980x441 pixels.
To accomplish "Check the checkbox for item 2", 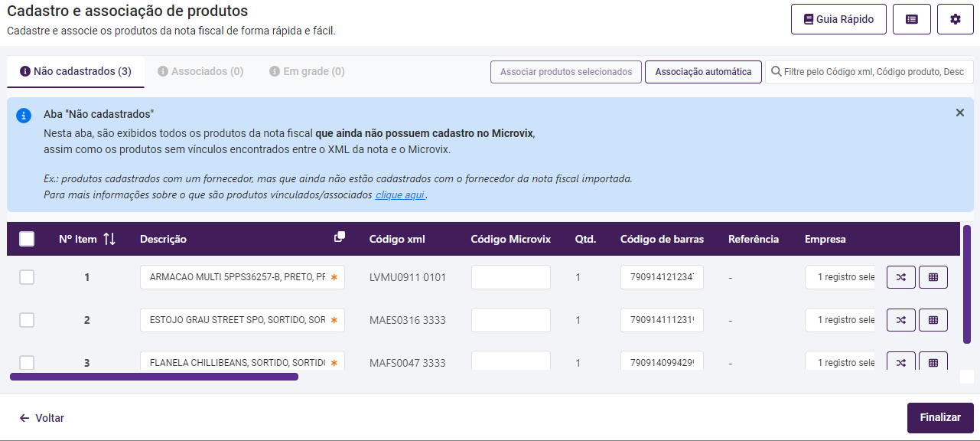I will point(27,320).
